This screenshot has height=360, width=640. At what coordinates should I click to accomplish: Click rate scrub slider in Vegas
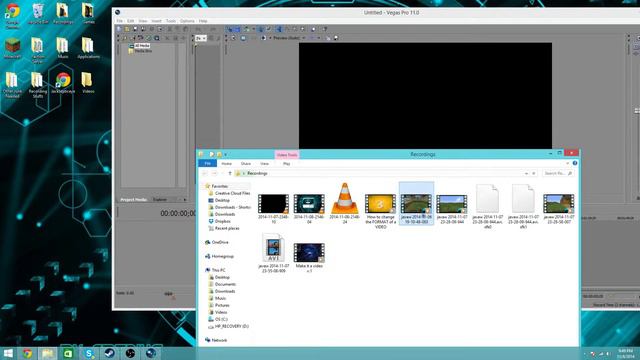pos(169,293)
